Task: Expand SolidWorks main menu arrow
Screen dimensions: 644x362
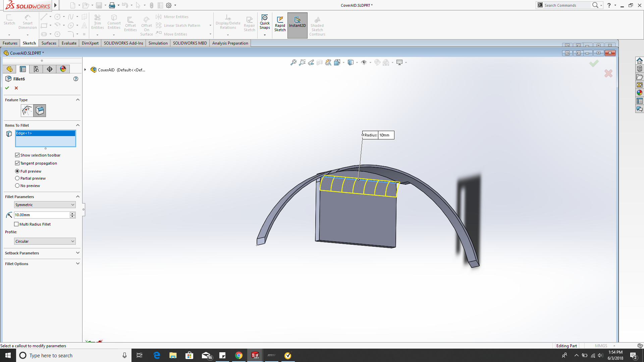Action: point(56,5)
